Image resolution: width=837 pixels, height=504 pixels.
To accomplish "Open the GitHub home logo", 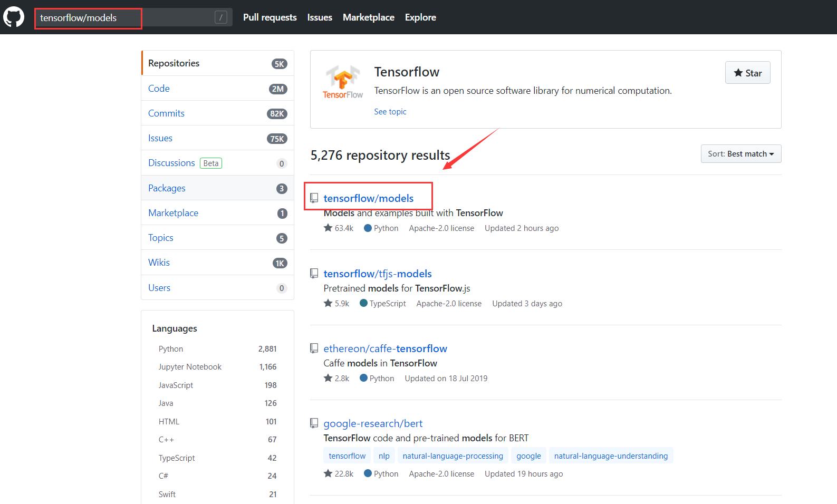I will (x=14, y=17).
